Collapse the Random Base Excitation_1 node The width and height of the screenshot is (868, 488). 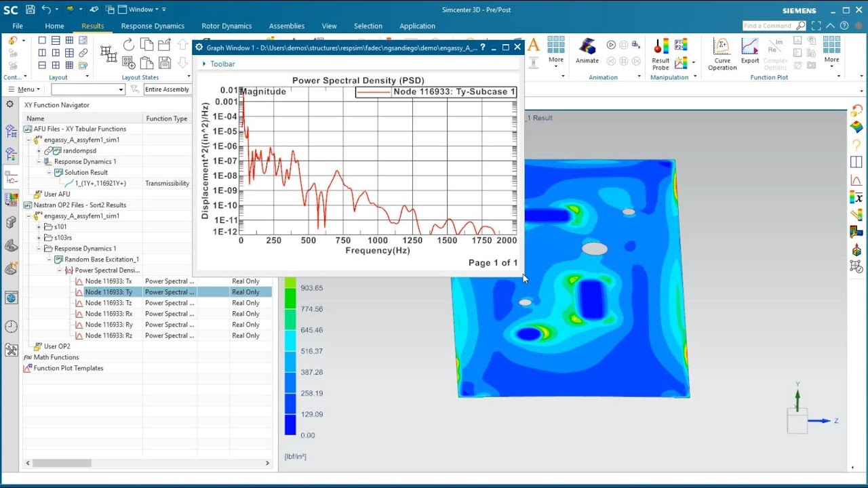[x=50, y=260]
